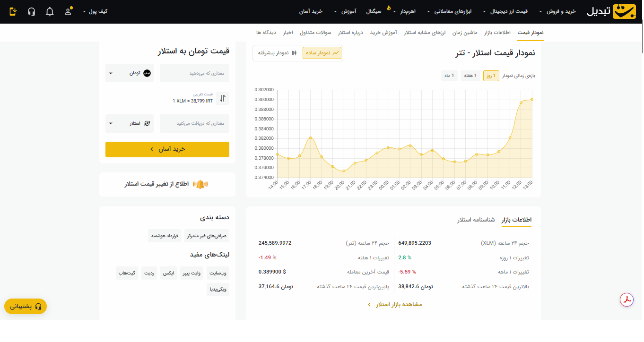The height and width of the screenshot is (342, 644).
Task: Open the تومان currency selector in the converter
Action: pos(129,72)
